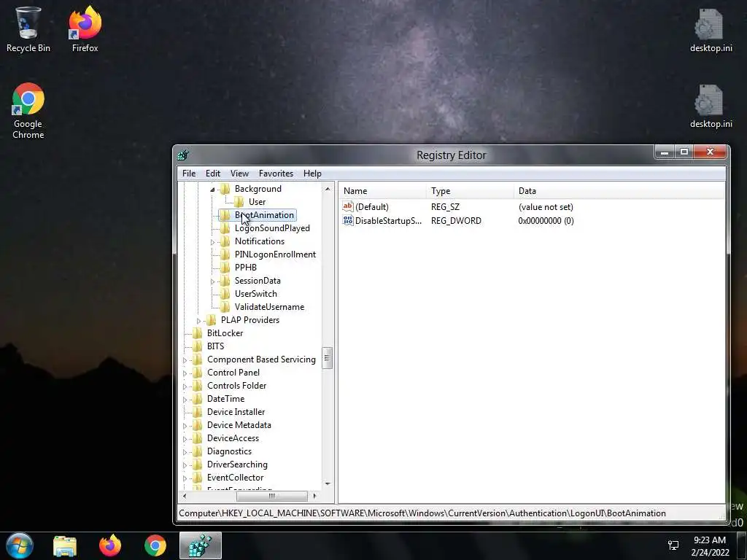Click the tree horizontal scroll right arrow
747x560 pixels.
[x=314, y=496]
